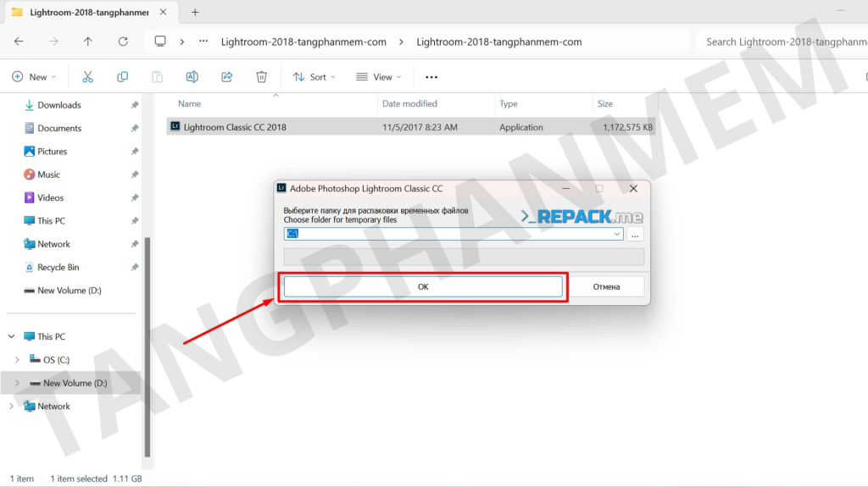Open pinned New Volume (D:) shortcut
The image size is (868, 488).
click(x=70, y=291)
